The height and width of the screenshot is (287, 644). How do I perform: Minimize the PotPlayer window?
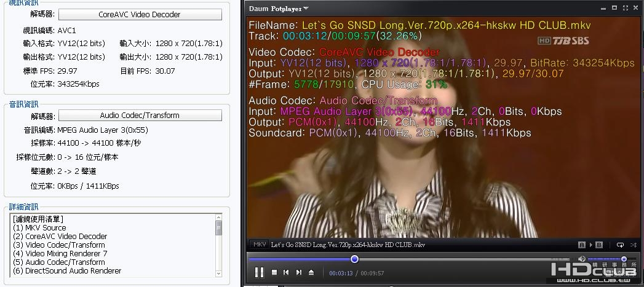pyautogui.click(x=603, y=8)
